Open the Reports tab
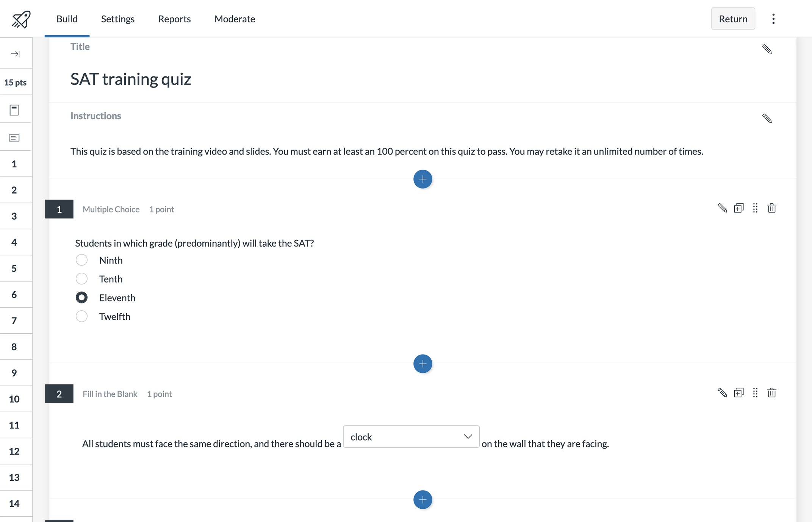This screenshot has width=812, height=522. pos(174,19)
